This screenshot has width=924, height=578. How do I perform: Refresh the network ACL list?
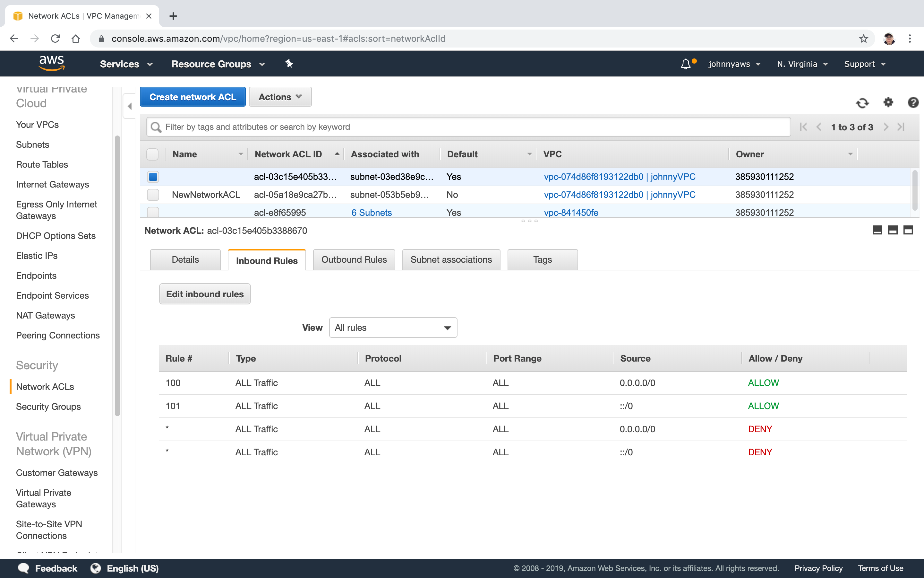862,103
